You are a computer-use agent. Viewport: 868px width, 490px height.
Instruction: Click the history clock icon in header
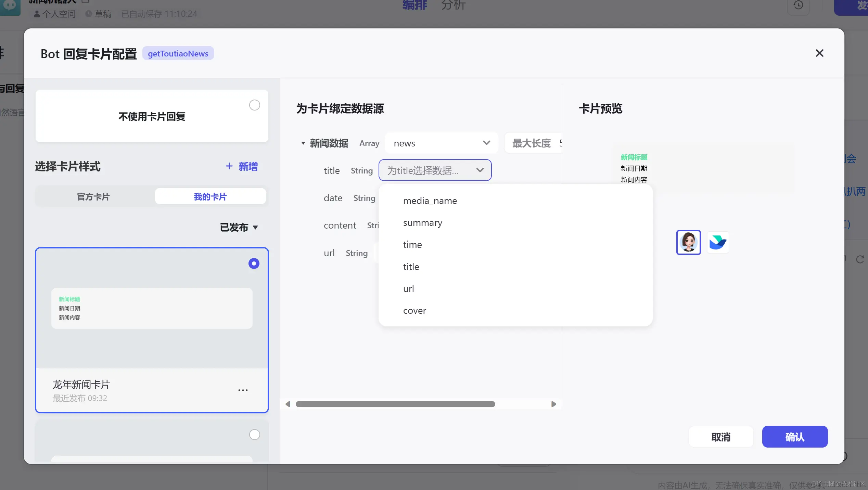[x=798, y=5]
